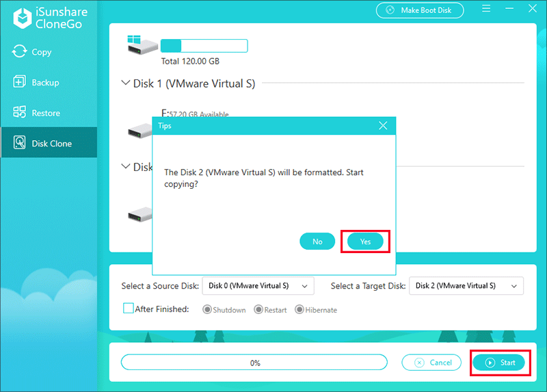Viewport: 547px width, 392px height.
Task: Click the Disk Clone sidebar icon
Action: pos(19,144)
